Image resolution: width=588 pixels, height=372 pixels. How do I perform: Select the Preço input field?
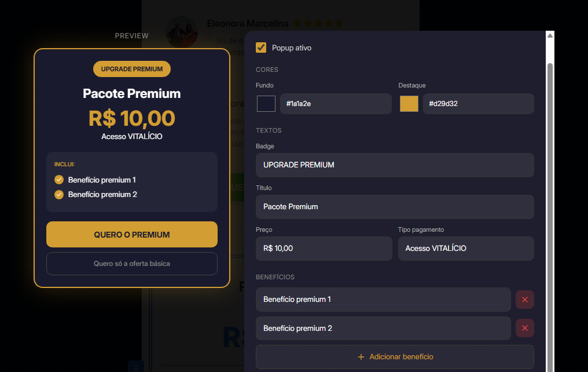(324, 249)
